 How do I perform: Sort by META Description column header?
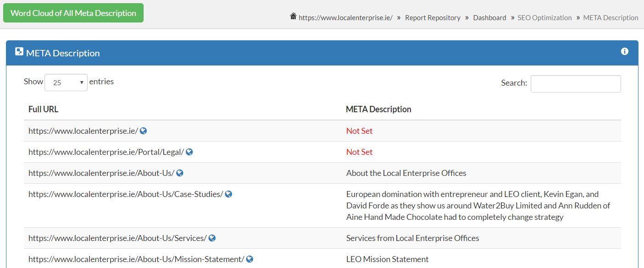[378, 109]
